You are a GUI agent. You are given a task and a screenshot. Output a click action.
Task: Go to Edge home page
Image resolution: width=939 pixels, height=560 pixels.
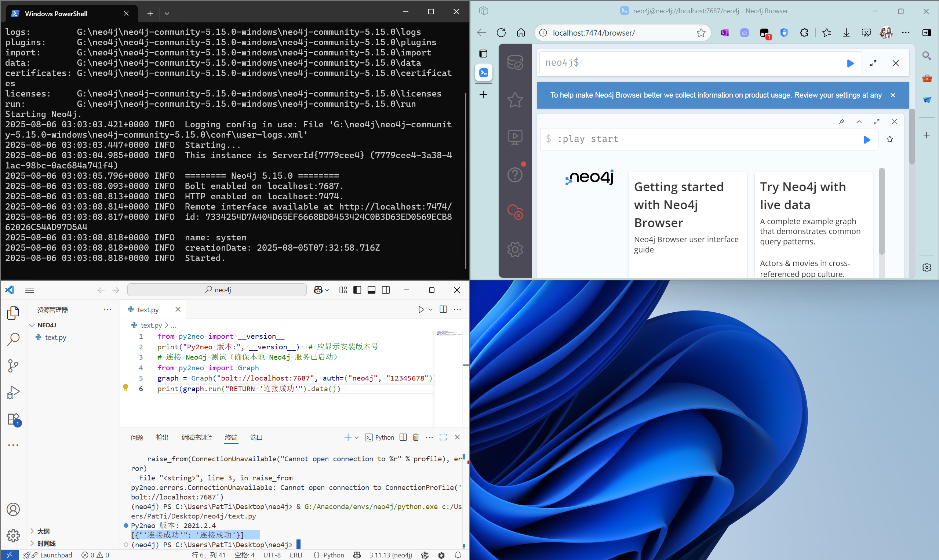521,33
